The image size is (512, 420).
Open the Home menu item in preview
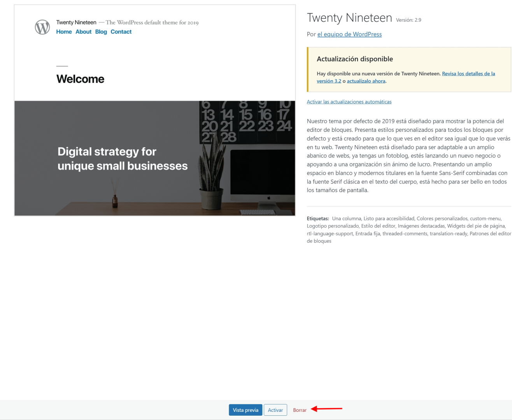point(64,32)
